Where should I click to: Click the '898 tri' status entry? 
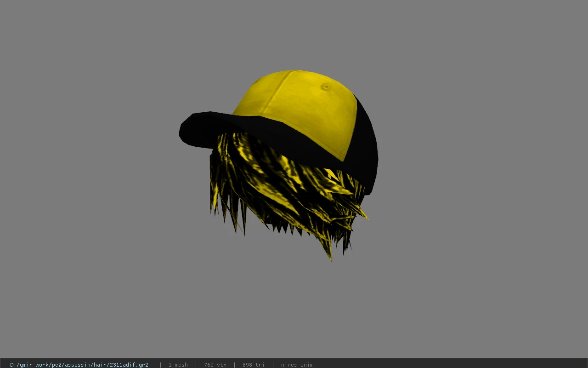pos(254,365)
